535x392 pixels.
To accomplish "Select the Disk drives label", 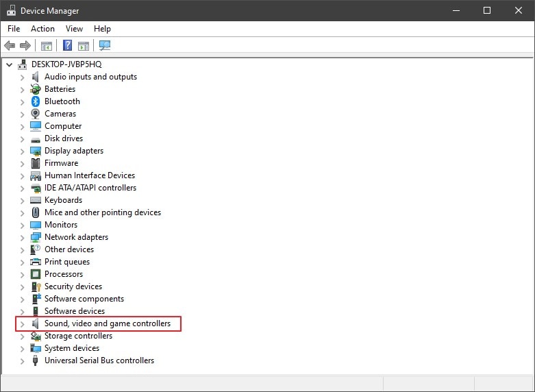I will point(64,138).
